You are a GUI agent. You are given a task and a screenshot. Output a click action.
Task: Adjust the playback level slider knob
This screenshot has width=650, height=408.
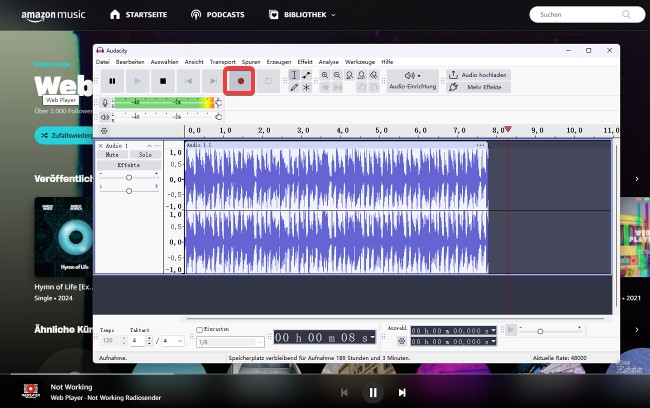point(218,117)
